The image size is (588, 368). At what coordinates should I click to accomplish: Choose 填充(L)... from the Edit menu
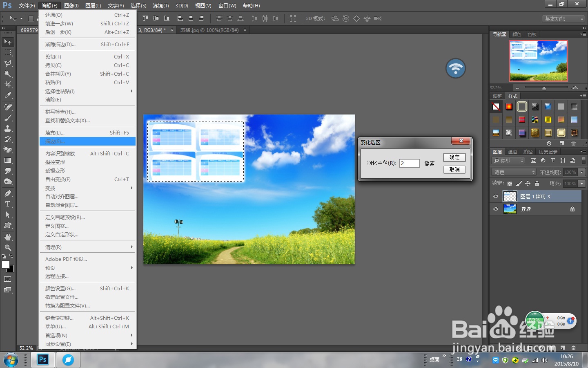(87, 132)
